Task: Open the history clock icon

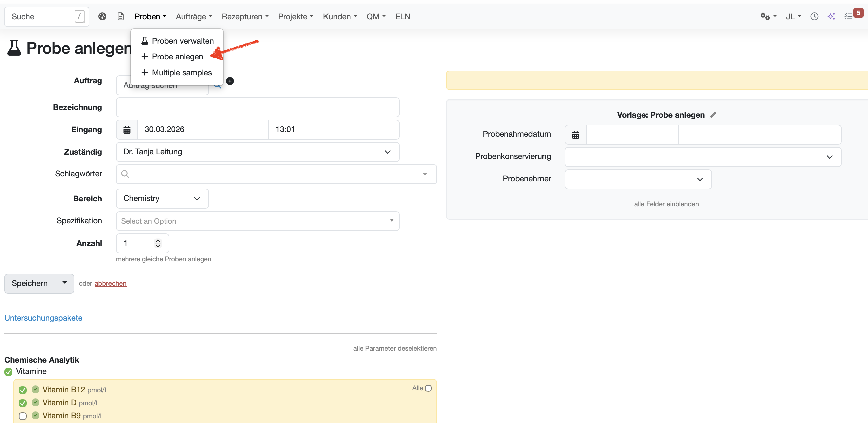Action: pyautogui.click(x=814, y=16)
